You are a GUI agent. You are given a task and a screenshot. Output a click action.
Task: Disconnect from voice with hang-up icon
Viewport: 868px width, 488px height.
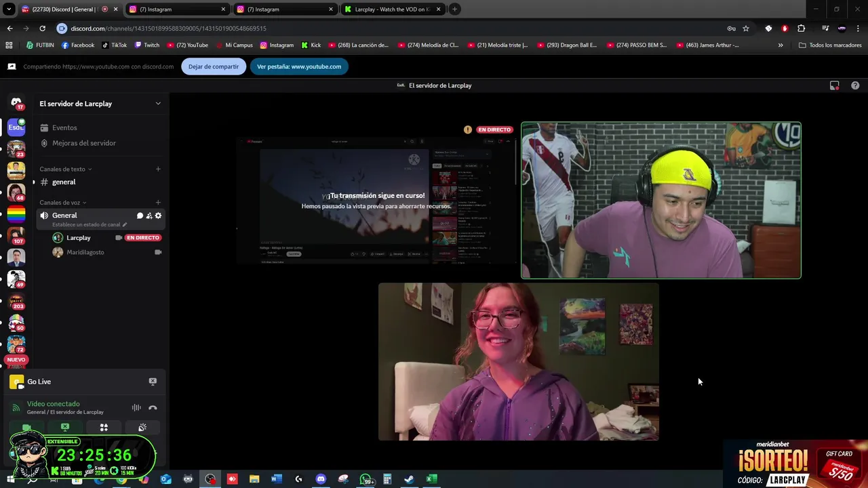click(153, 407)
